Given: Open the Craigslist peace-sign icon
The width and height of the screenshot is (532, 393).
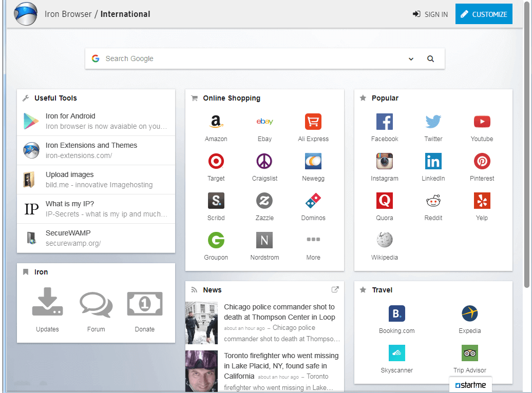Looking at the screenshot, I should pyautogui.click(x=264, y=161).
